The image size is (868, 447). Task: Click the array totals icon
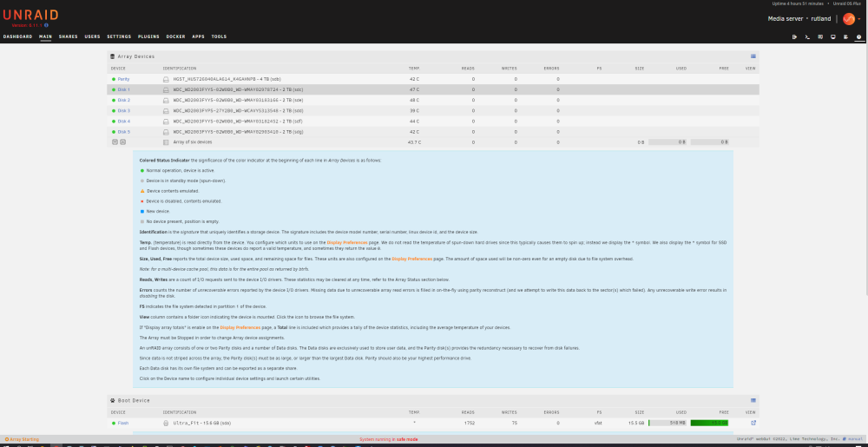coord(166,142)
